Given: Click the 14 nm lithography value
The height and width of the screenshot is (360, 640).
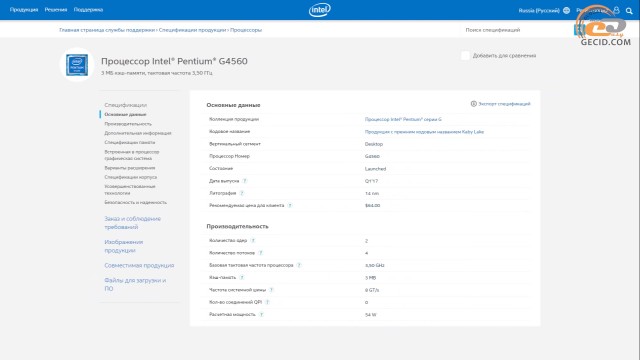Looking at the screenshot, I should coord(371,193).
